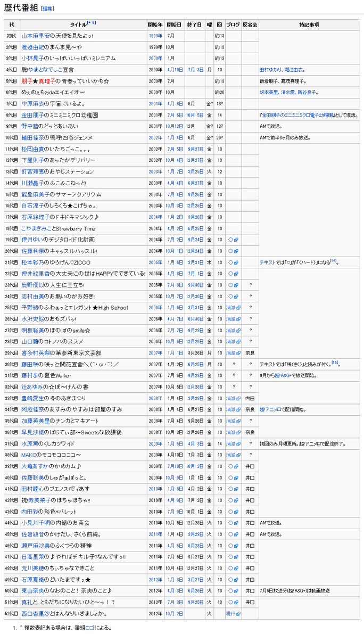The image size is (364, 634).
Task: Open blog external-link icon in 石原夏織 row
Action: coord(236,579)
